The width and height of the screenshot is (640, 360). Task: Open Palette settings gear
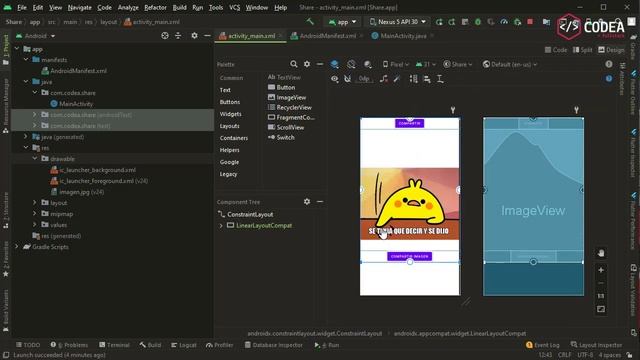pos(307,64)
